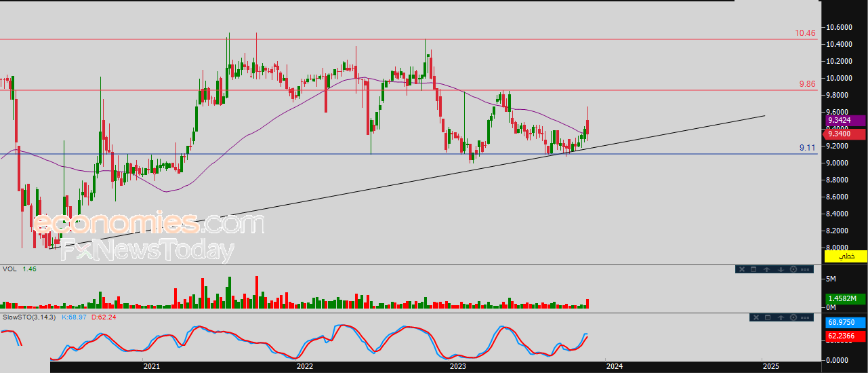
Task: Click the 9.3400 current price tag
Action: (x=846, y=134)
